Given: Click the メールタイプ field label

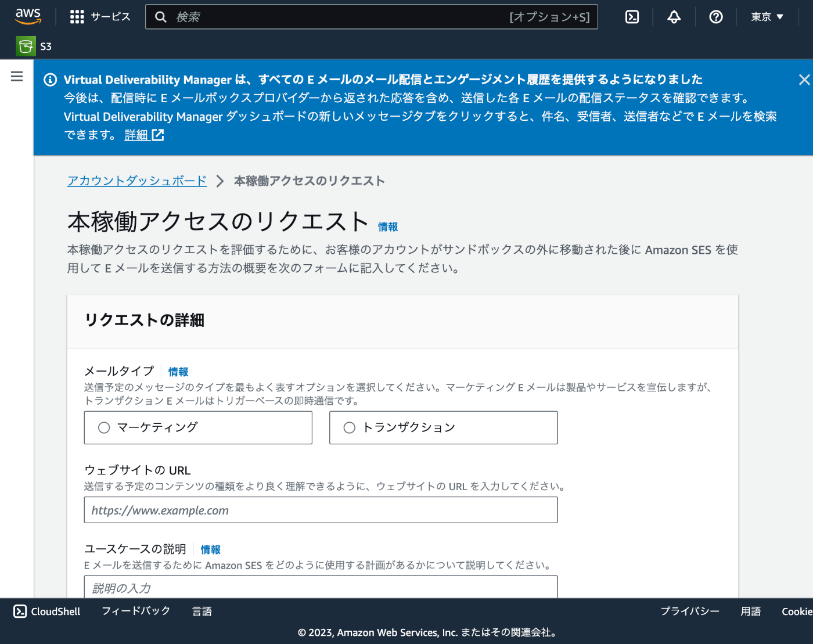Looking at the screenshot, I should click(x=119, y=371).
